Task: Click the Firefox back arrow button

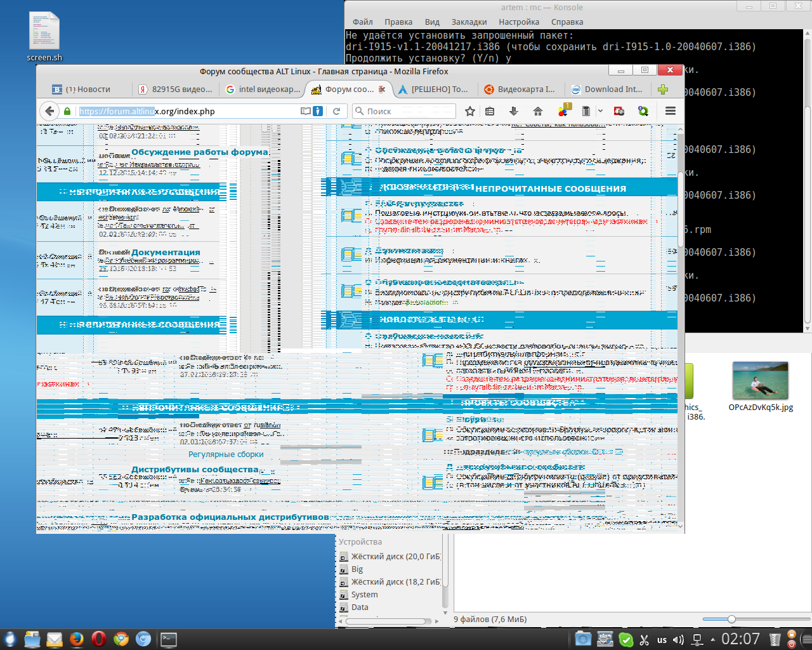Action: pyautogui.click(x=49, y=111)
